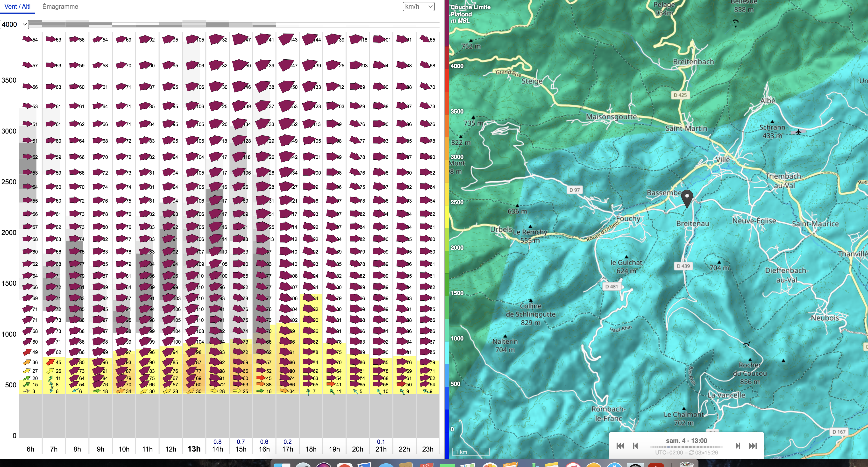This screenshot has height=467, width=868.
Task: Click the 6h hour label
Action: point(30,449)
